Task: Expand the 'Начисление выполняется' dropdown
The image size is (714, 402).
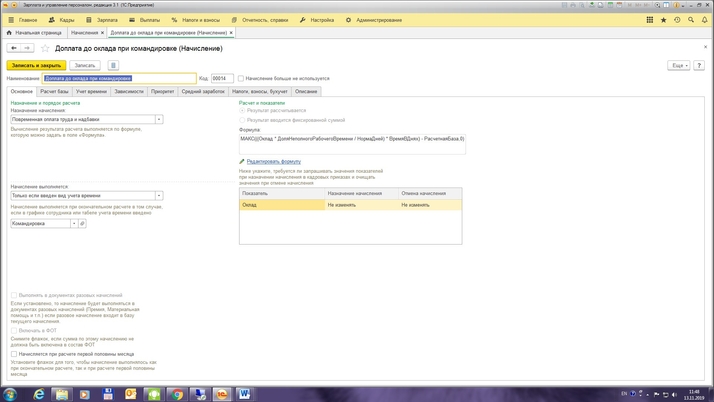Action: click(159, 196)
